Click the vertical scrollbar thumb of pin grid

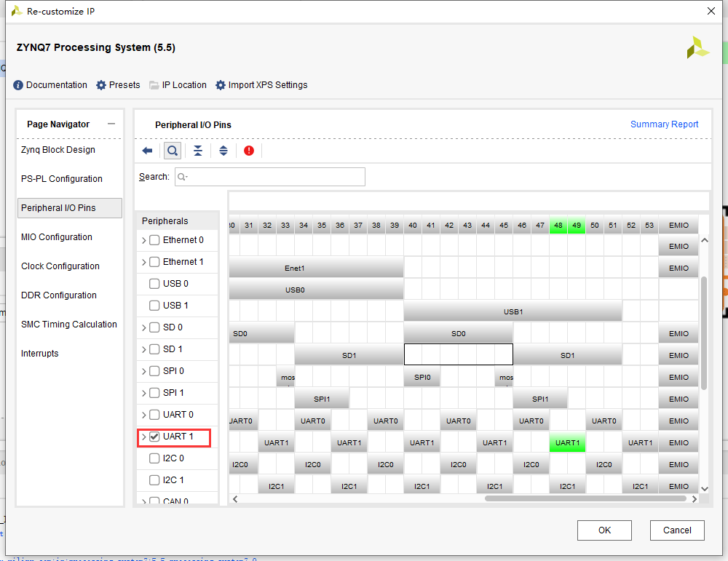point(704,333)
